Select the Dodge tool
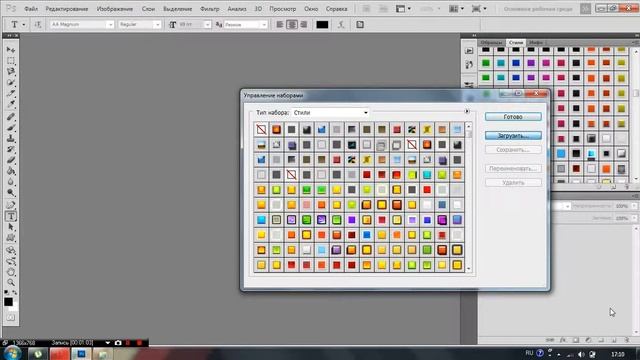Image resolution: width=640 pixels, height=360 pixels. [11, 193]
